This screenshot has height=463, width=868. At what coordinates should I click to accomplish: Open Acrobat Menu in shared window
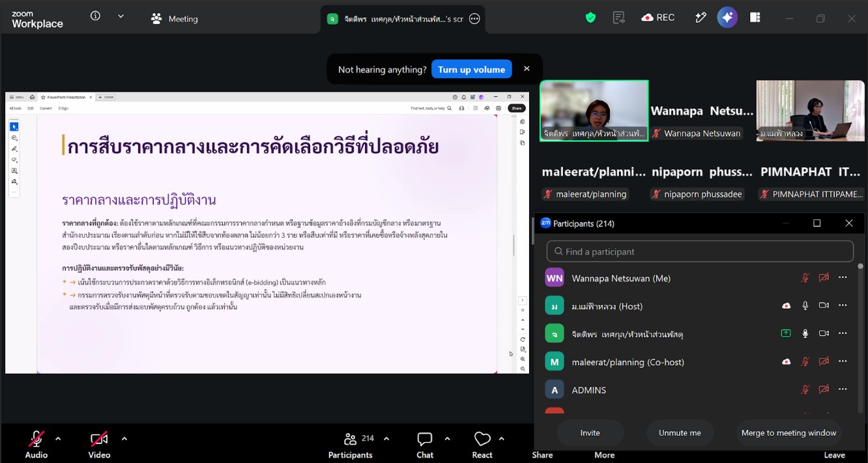(17, 97)
